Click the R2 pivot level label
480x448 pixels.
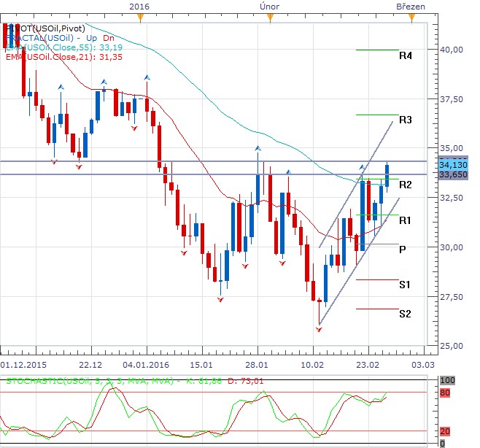[406, 185]
